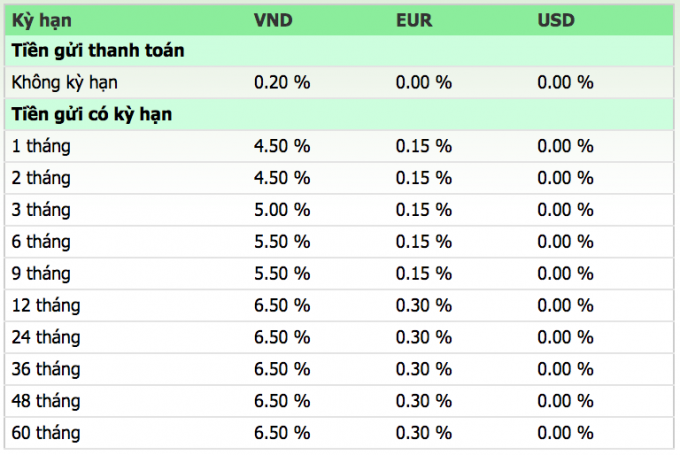Select the 60 tháng term label
This screenshot has height=455, width=680.
[x=45, y=434]
